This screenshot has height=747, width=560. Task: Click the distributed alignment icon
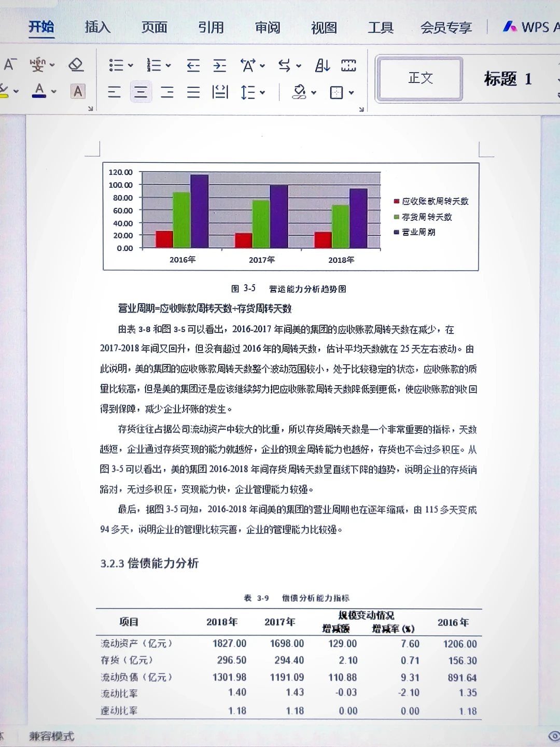tap(220, 92)
